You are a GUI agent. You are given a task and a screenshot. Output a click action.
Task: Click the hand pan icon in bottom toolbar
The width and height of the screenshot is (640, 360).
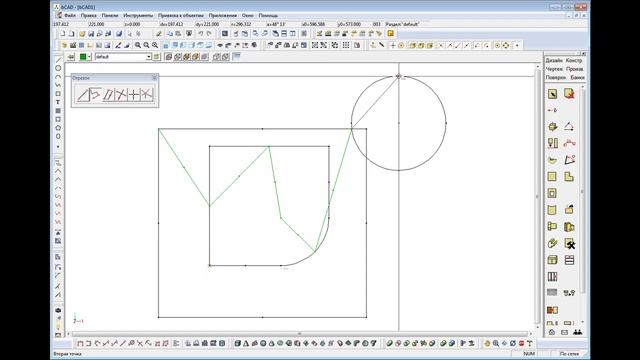click(x=487, y=344)
